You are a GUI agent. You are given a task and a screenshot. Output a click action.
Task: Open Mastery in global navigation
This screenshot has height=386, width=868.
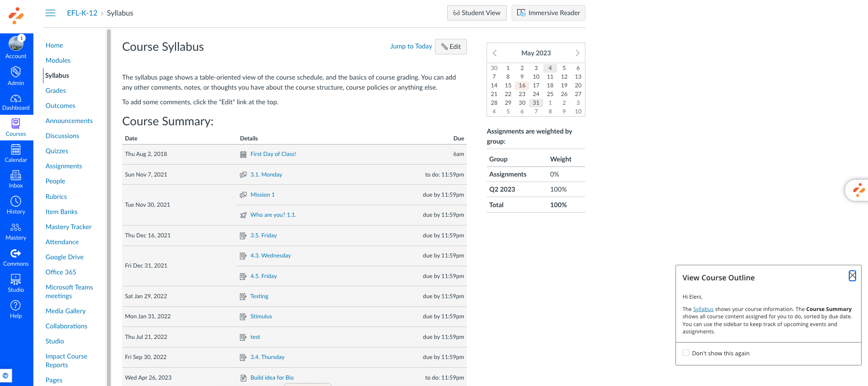click(16, 231)
